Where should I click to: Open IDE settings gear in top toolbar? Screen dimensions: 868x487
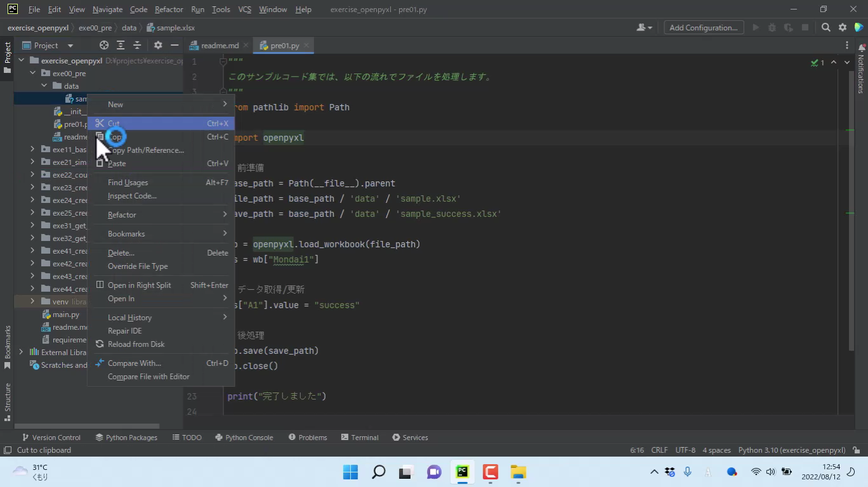click(x=843, y=27)
